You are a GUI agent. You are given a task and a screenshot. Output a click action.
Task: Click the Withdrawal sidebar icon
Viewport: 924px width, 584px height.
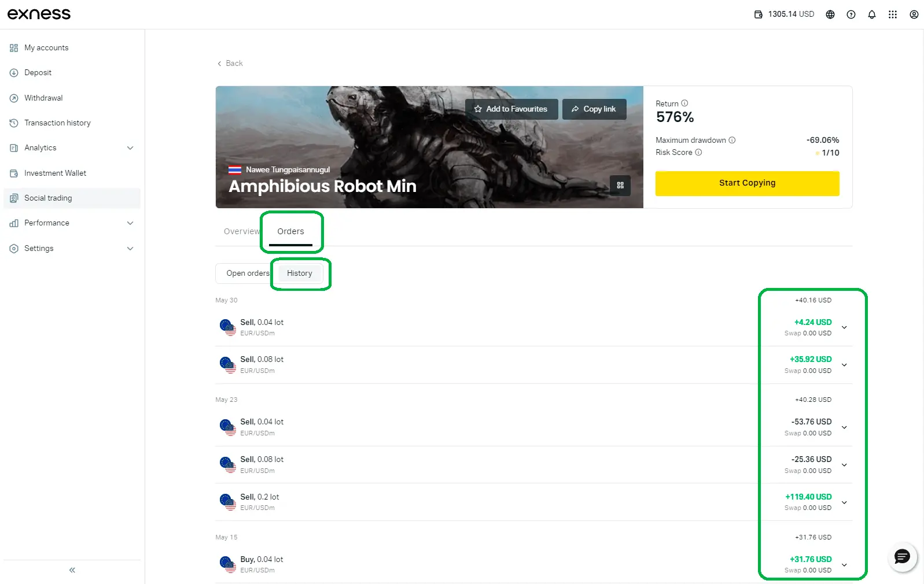[14, 98]
